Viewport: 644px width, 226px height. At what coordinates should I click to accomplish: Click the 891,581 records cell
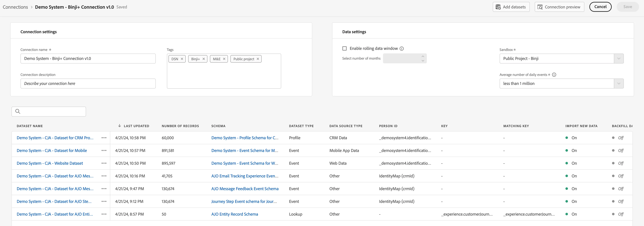point(168,151)
